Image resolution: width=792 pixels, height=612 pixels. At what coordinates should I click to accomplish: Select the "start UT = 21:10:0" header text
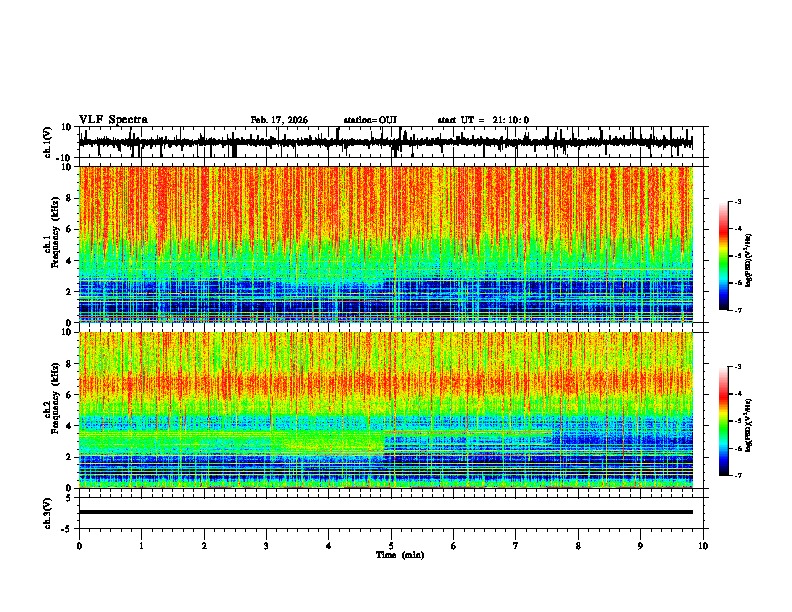pos(483,120)
